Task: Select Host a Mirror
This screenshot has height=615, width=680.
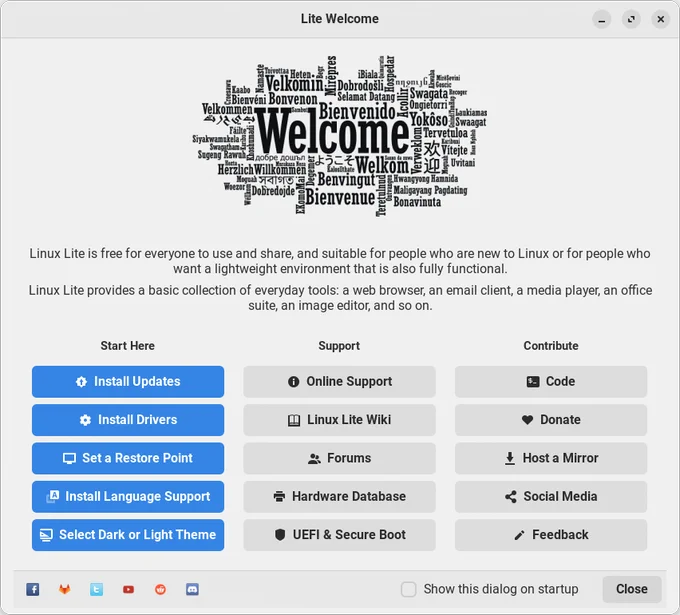Action: 551,458
